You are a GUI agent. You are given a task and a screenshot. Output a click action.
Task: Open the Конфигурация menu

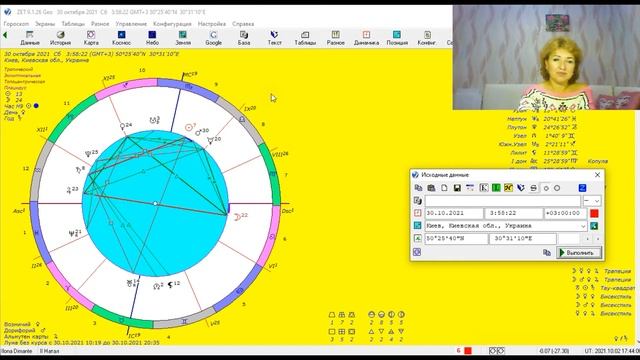point(172,24)
